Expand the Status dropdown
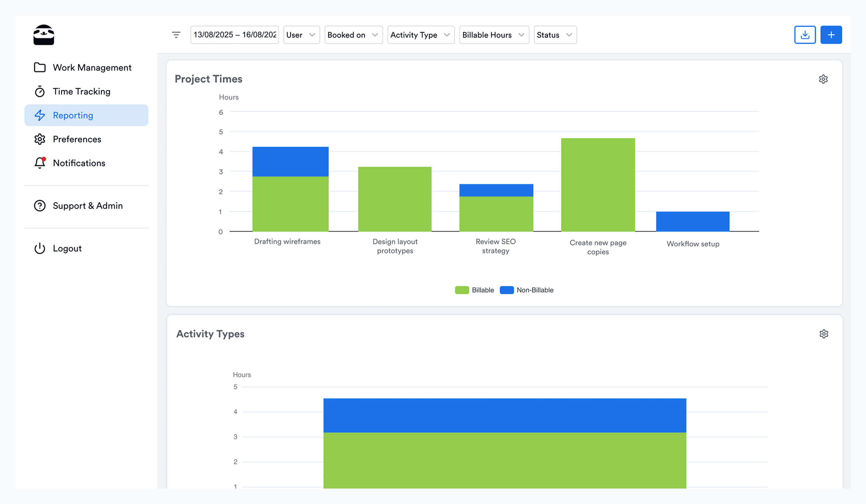Screen dimensions: 866x504 (555, 34)
